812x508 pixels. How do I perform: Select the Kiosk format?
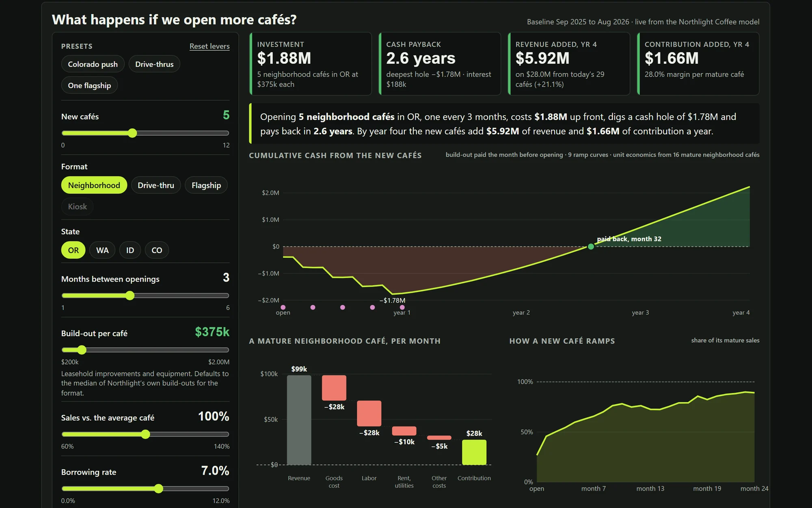coord(77,206)
